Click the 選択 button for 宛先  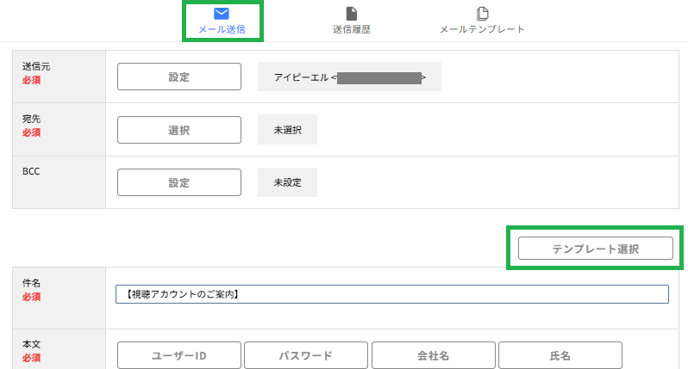click(179, 130)
